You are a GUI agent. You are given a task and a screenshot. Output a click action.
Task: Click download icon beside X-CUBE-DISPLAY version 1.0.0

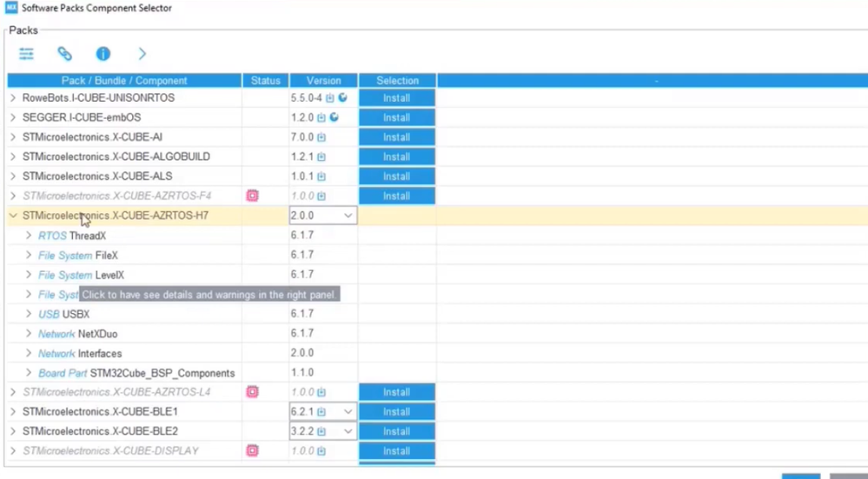(x=321, y=451)
